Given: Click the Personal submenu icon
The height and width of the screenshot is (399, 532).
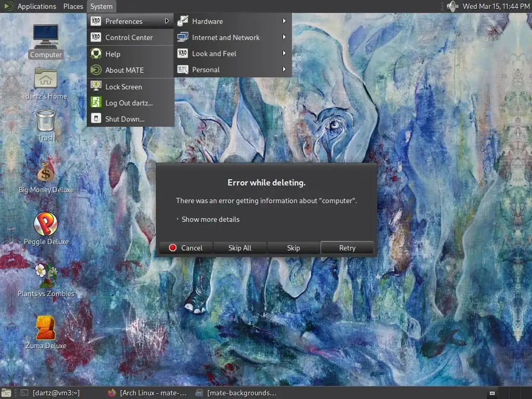Looking at the screenshot, I should pos(182,70).
